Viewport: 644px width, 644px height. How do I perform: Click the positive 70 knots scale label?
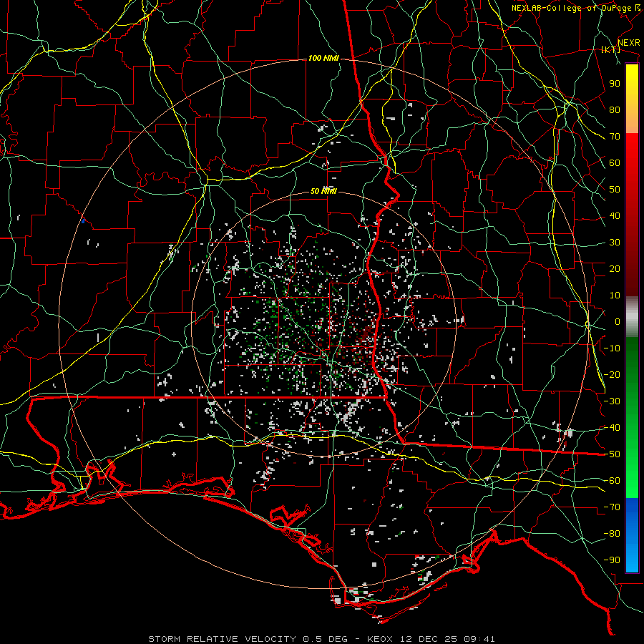point(615,137)
